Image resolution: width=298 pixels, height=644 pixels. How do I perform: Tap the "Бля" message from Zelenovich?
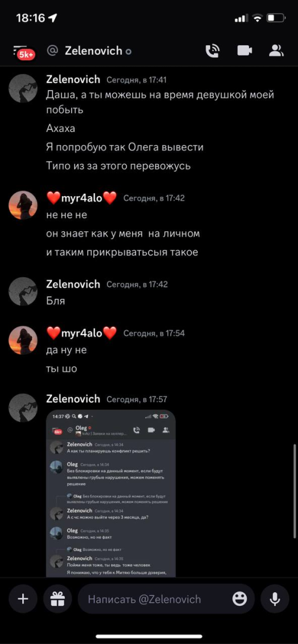[56, 301]
